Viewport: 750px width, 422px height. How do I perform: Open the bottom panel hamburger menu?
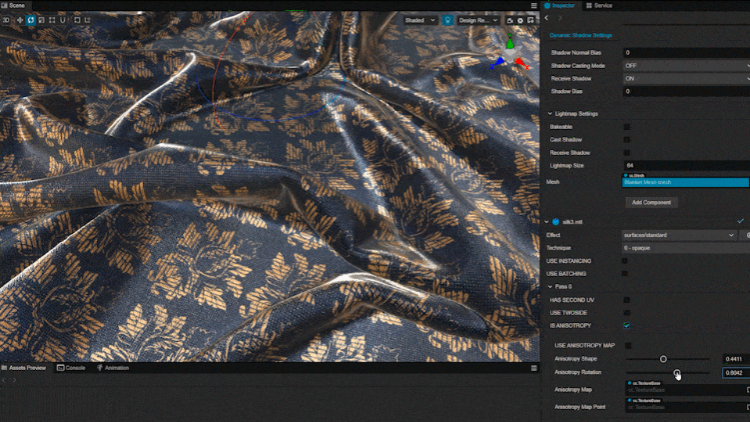[534, 368]
